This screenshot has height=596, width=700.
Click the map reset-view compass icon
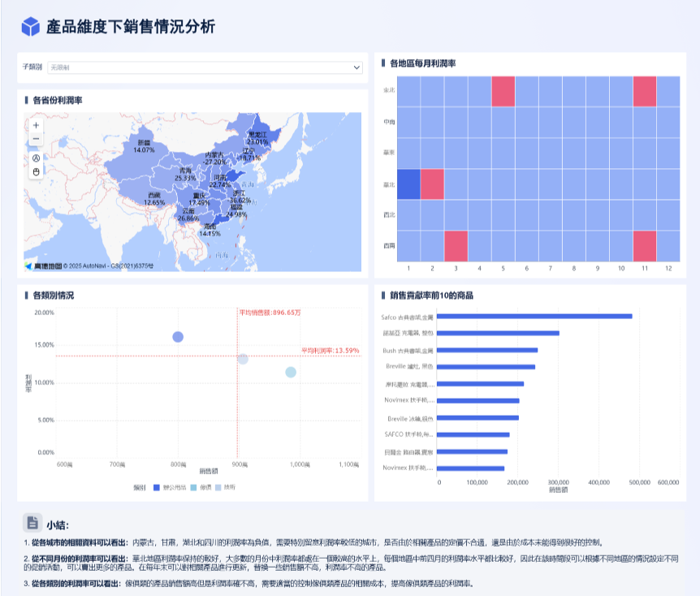point(37,158)
